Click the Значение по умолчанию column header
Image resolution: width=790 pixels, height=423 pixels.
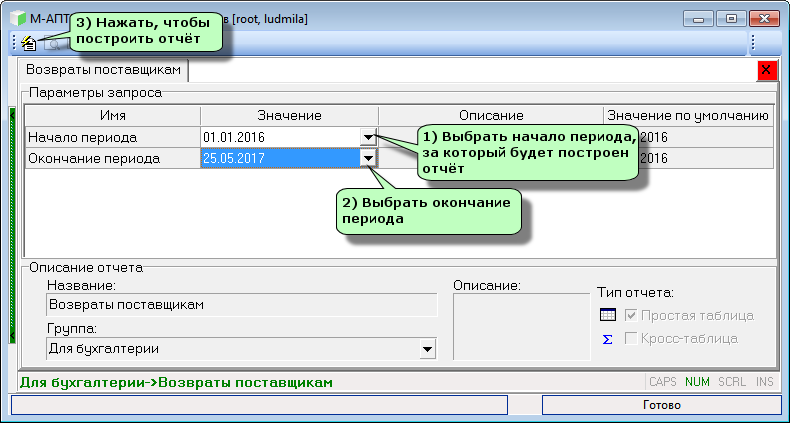(x=688, y=116)
